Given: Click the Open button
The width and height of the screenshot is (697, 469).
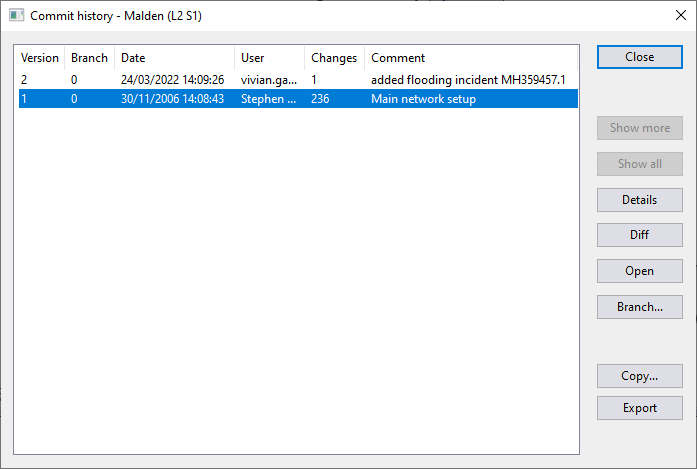Looking at the screenshot, I should (x=639, y=271).
